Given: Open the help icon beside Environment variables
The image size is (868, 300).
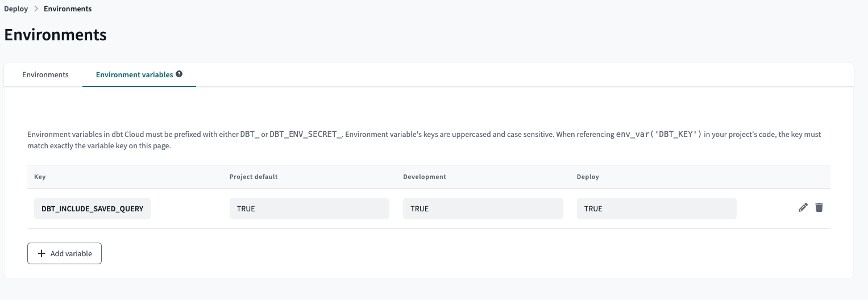Looking at the screenshot, I should [x=179, y=74].
